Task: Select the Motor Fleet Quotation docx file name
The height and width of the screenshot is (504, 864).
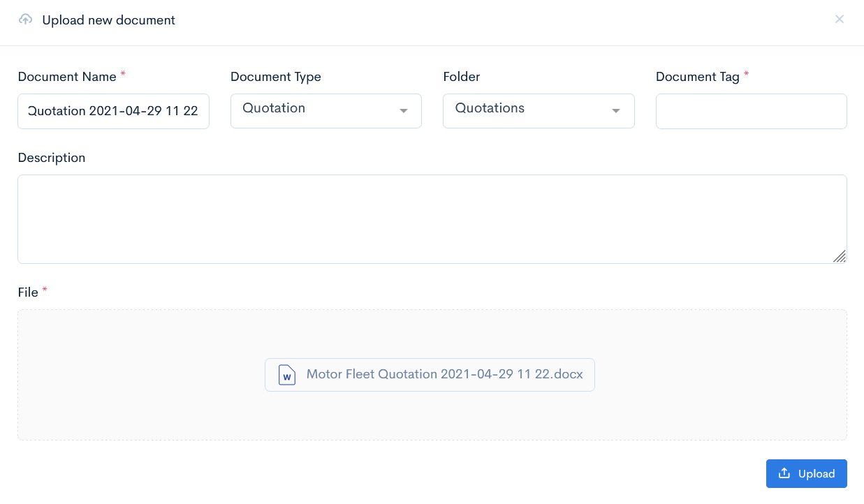Action: pos(444,374)
